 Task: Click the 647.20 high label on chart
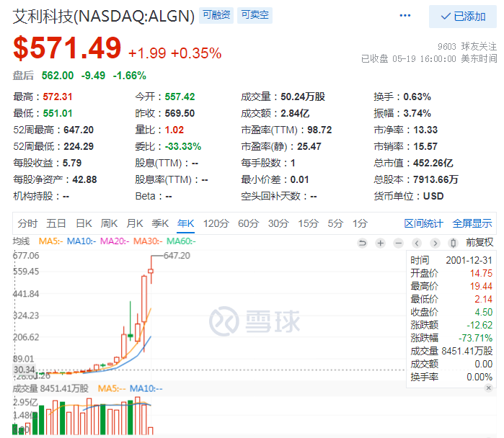point(177,256)
